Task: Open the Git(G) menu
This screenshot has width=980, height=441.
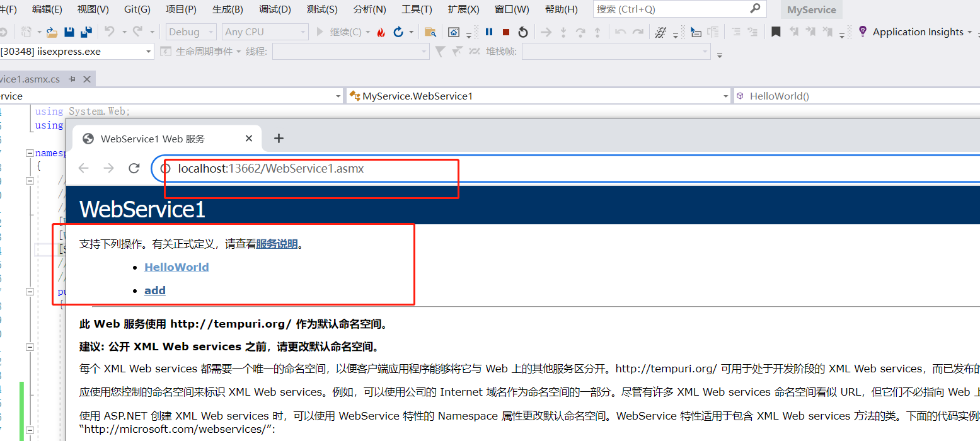Action: pos(137,9)
